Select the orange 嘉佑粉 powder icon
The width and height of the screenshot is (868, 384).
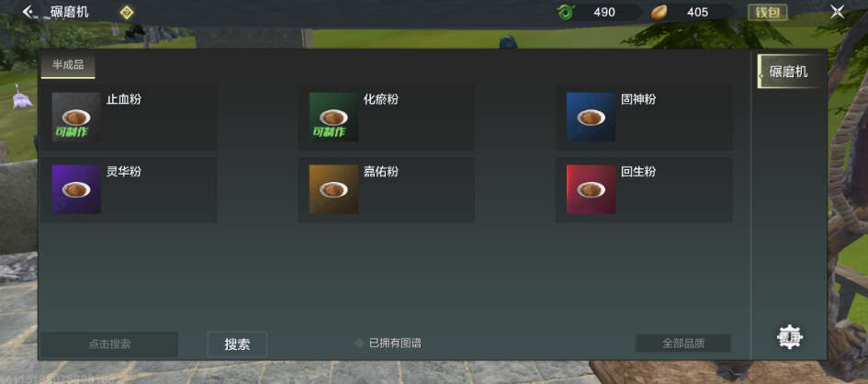point(333,189)
